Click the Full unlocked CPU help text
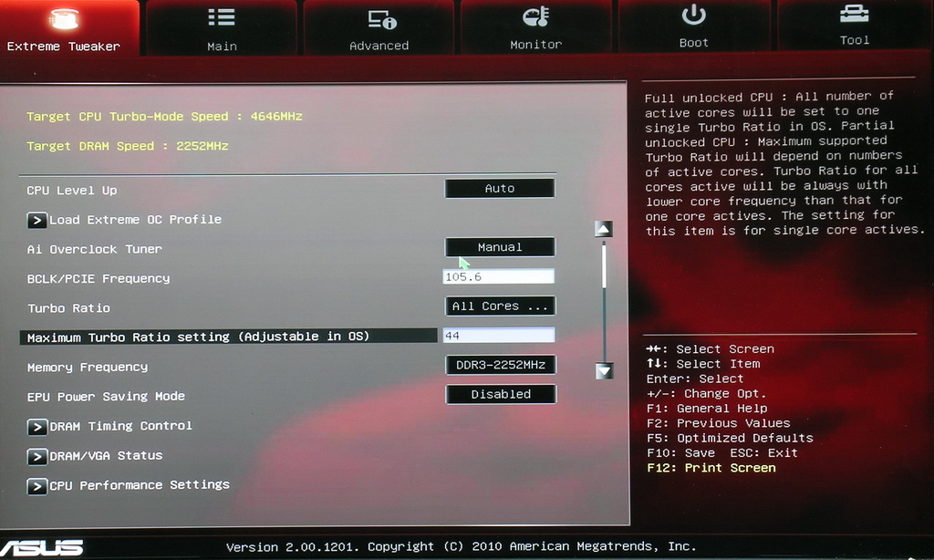The height and width of the screenshot is (560, 934). [x=784, y=163]
